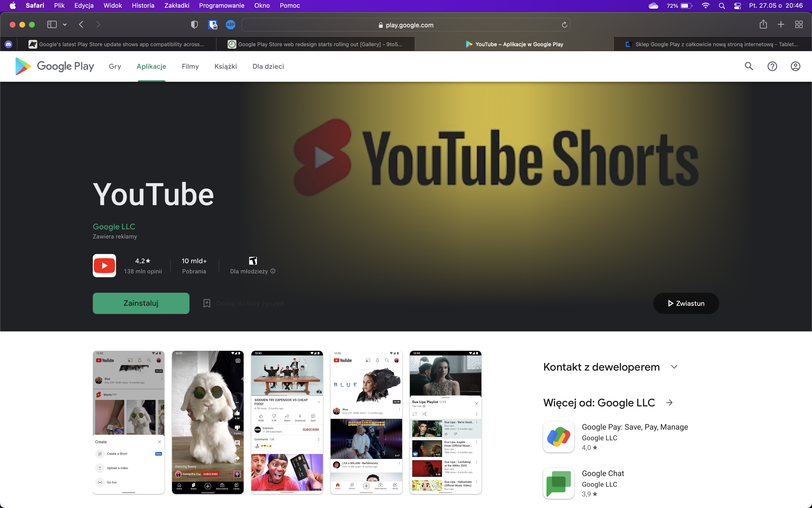The image size is (812, 508).
Task: Click the Google Pay app icon
Action: pyautogui.click(x=559, y=437)
